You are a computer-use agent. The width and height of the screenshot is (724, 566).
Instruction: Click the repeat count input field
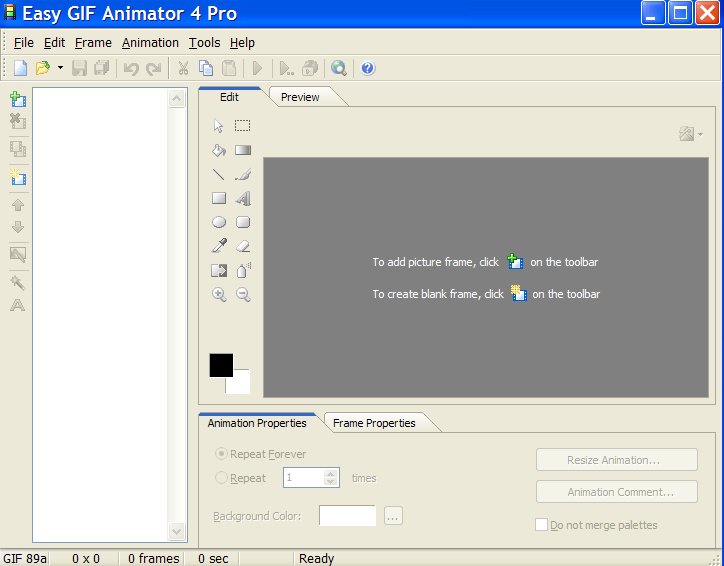click(x=304, y=477)
